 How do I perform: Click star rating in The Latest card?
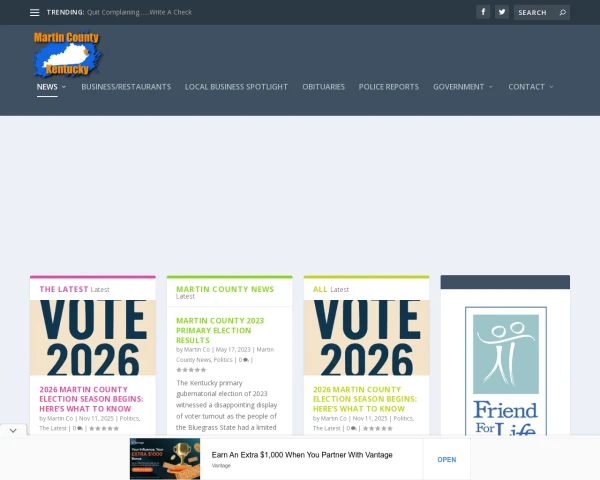104,428
